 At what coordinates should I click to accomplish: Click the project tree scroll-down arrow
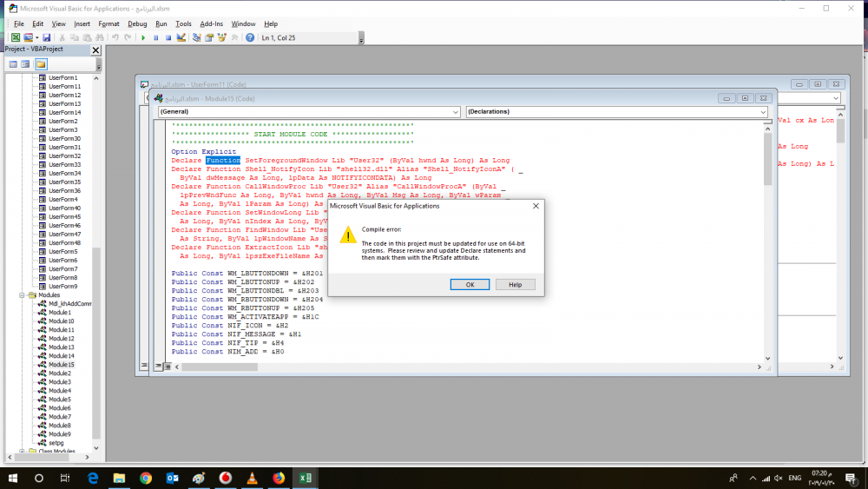pos(96,448)
